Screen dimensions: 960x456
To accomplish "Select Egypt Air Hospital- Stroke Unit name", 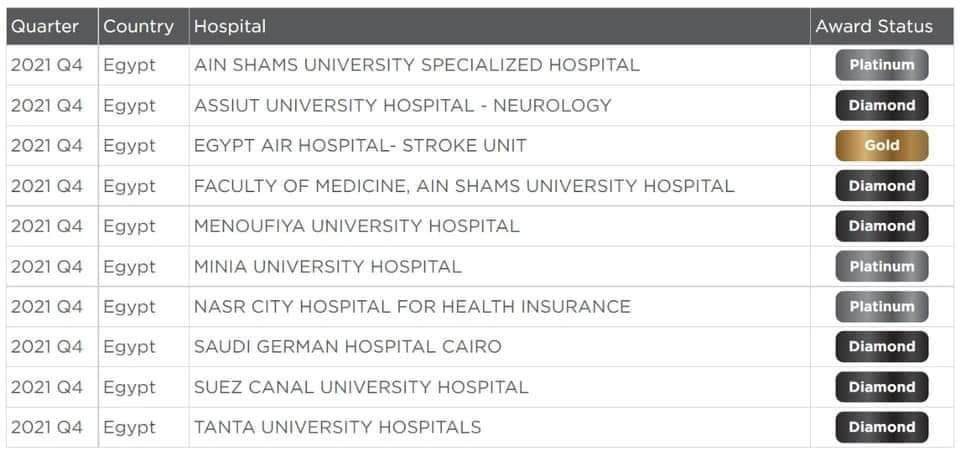I will (360, 146).
